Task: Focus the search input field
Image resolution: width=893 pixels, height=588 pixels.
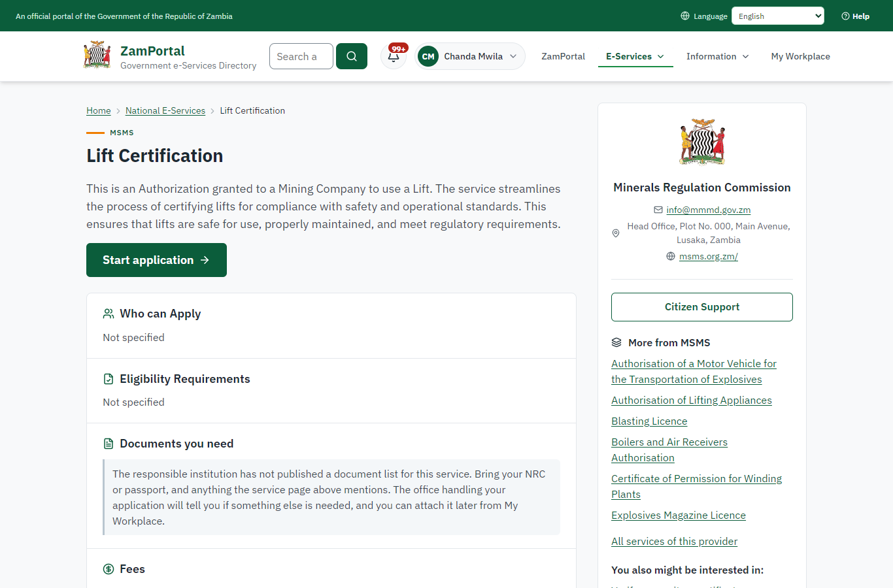Action: point(301,56)
